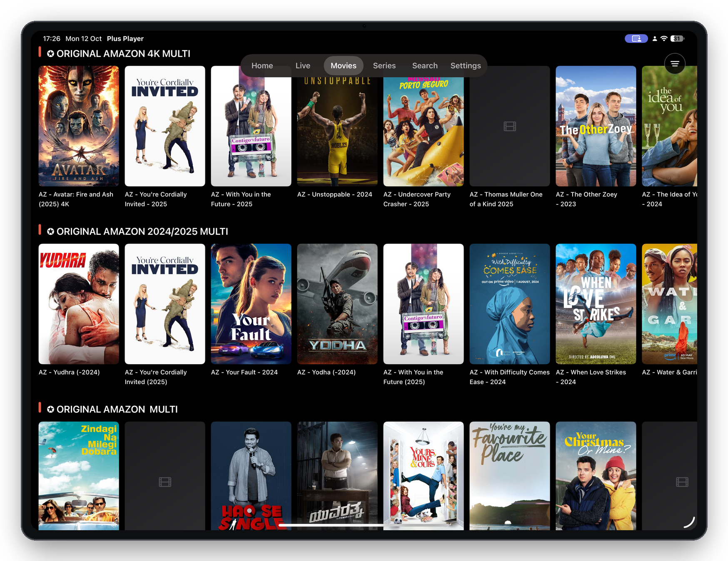Open the Water & Garri poster
728x561 pixels.
click(669, 304)
